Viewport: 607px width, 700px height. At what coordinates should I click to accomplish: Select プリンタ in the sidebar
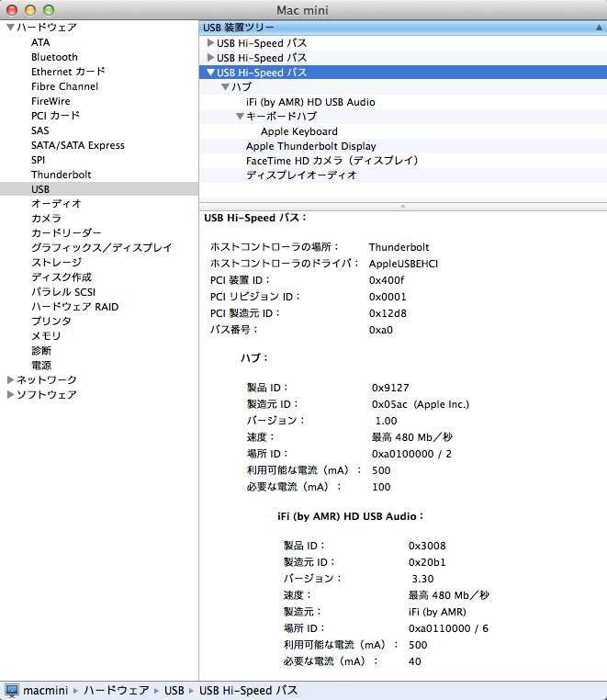(x=51, y=321)
